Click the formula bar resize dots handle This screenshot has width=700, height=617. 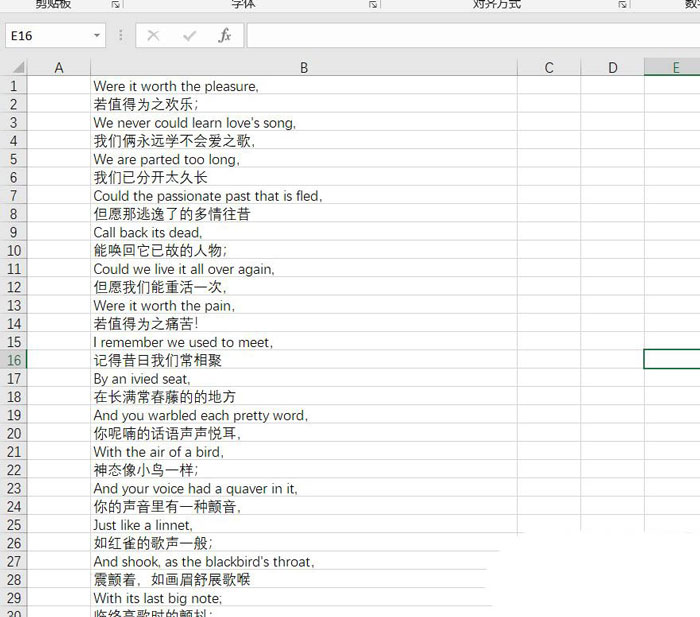(120, 36)
